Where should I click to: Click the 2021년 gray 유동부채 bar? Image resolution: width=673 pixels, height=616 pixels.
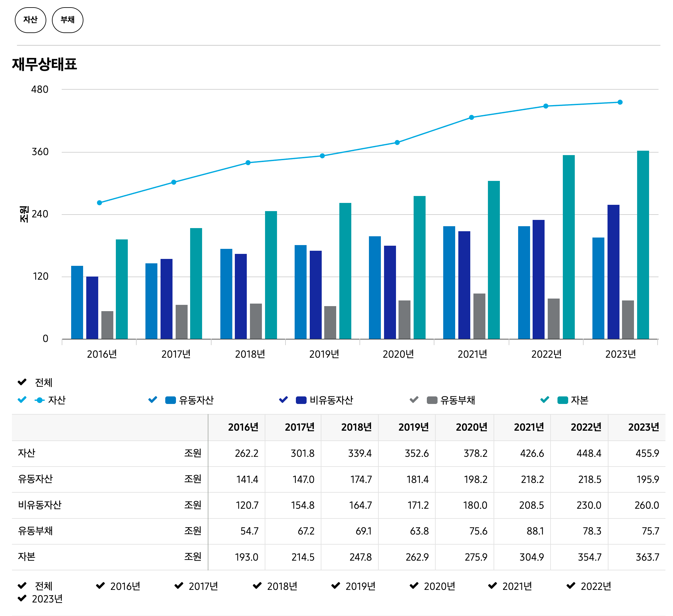coord(479,316)
